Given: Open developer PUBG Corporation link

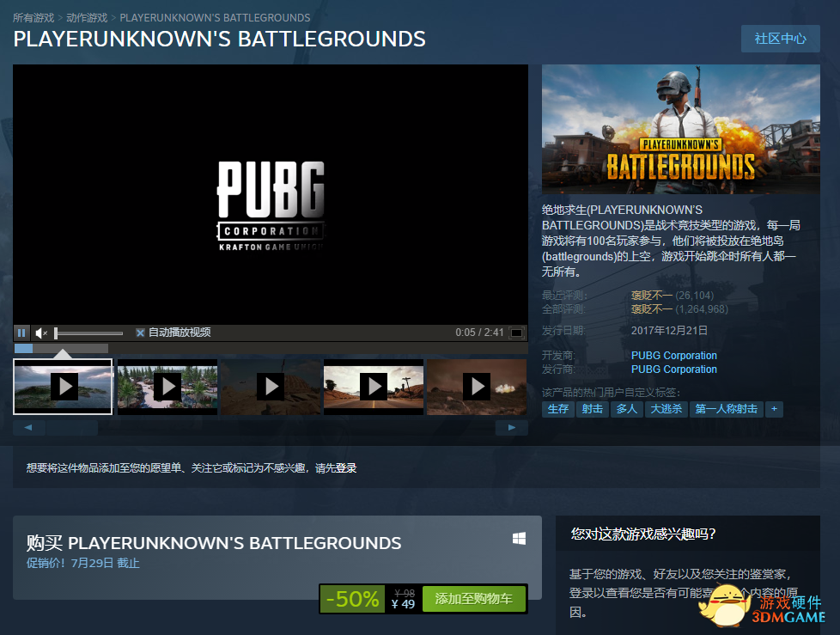Looking at the screenshot, I should (x=674, y=355).
